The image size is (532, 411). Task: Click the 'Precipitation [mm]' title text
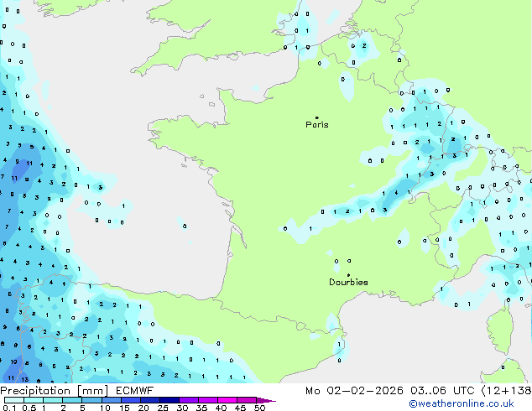(55, 391)
